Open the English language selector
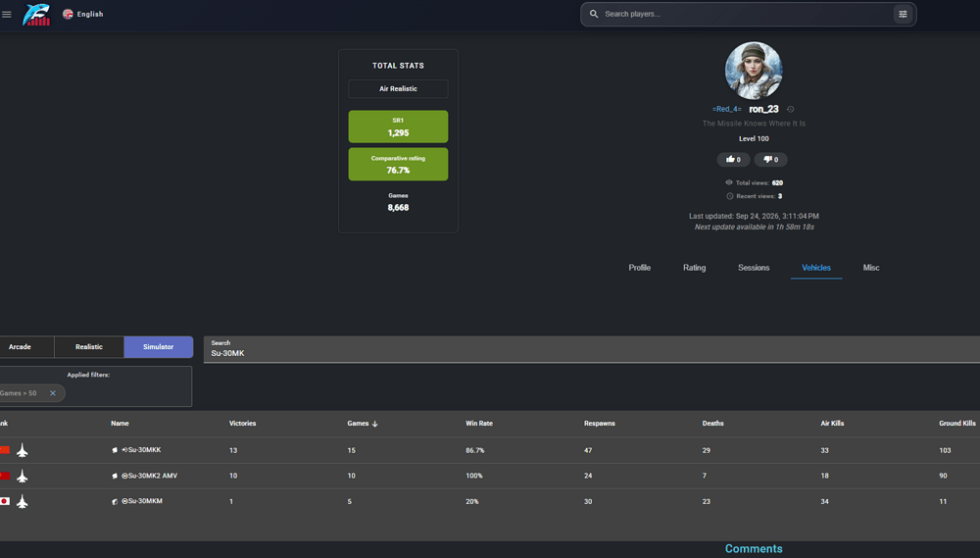Screen dimensions: 980x558 83,14
